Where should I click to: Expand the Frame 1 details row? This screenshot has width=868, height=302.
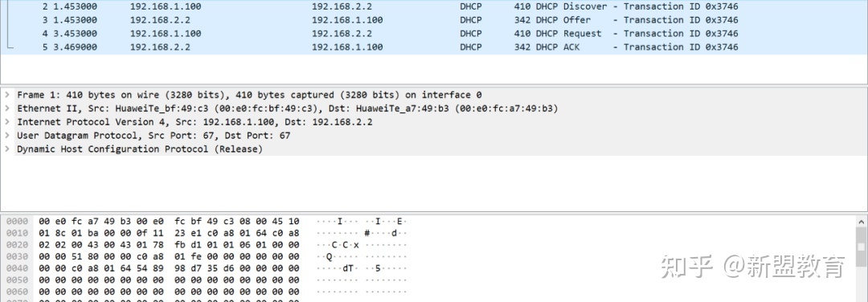tap(7, 95)
